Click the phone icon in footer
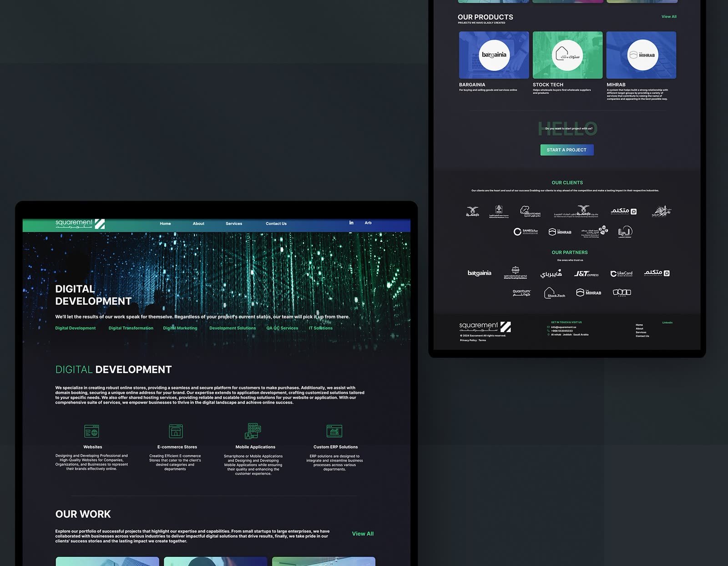The image size is (728, 566). click(548, 331)
